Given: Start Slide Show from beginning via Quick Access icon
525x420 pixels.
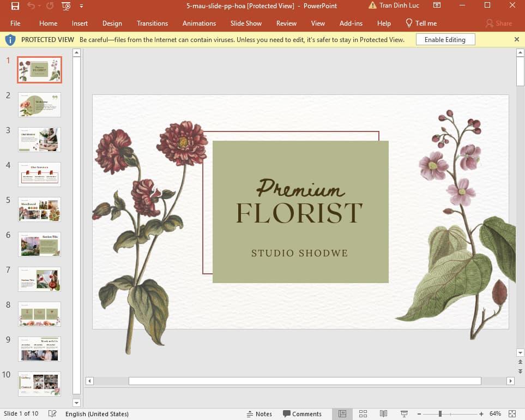Looking at the screenshot, I should point(65,6).
